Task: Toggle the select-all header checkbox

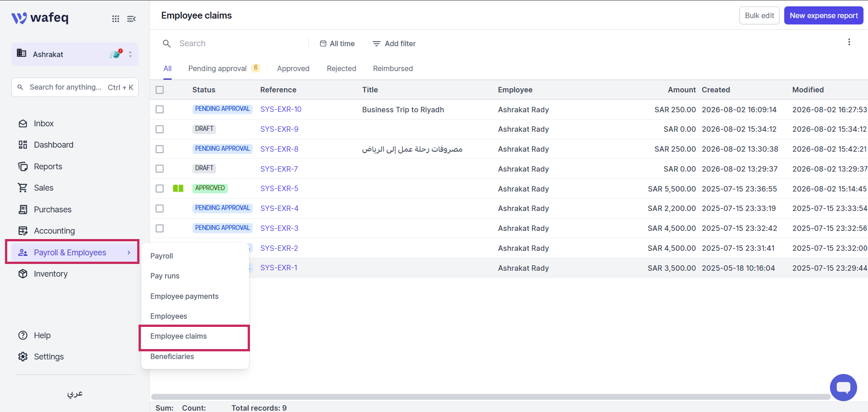Action: tap(159, 90)
